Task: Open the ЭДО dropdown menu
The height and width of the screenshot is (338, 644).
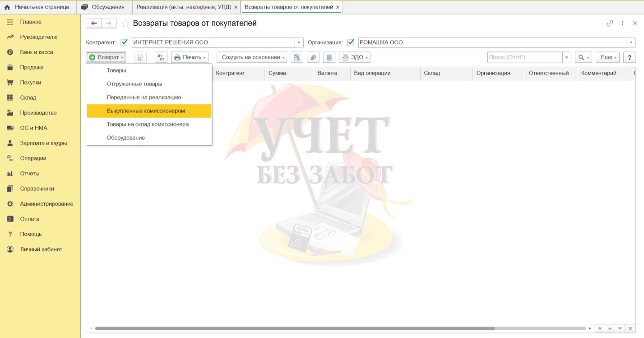Action: pyautogui.click(x=355, y=57)
